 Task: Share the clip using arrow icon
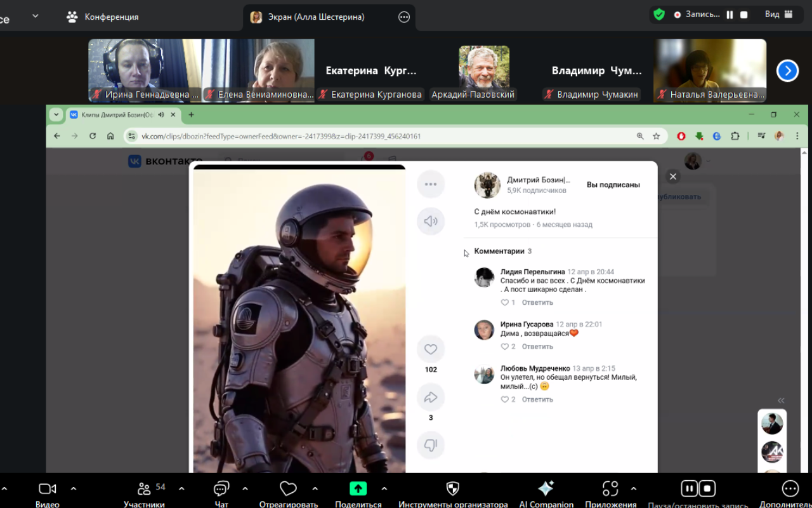coord(431,398)
